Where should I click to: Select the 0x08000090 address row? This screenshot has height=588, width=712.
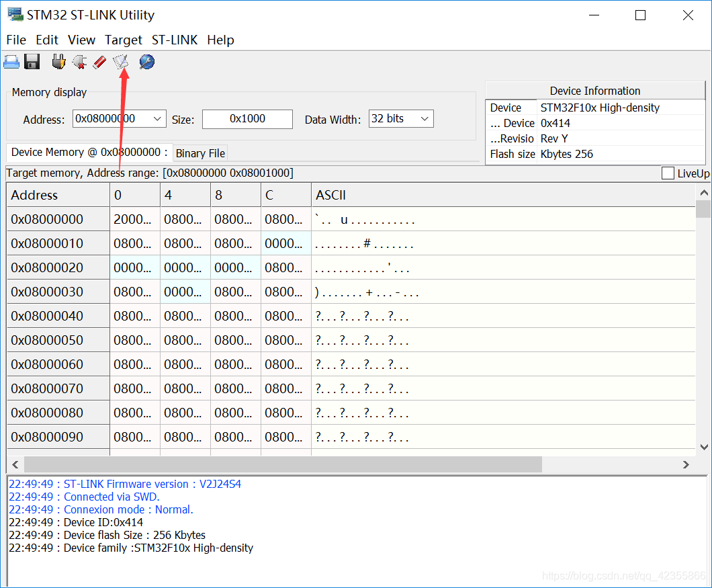click(58, 437)
